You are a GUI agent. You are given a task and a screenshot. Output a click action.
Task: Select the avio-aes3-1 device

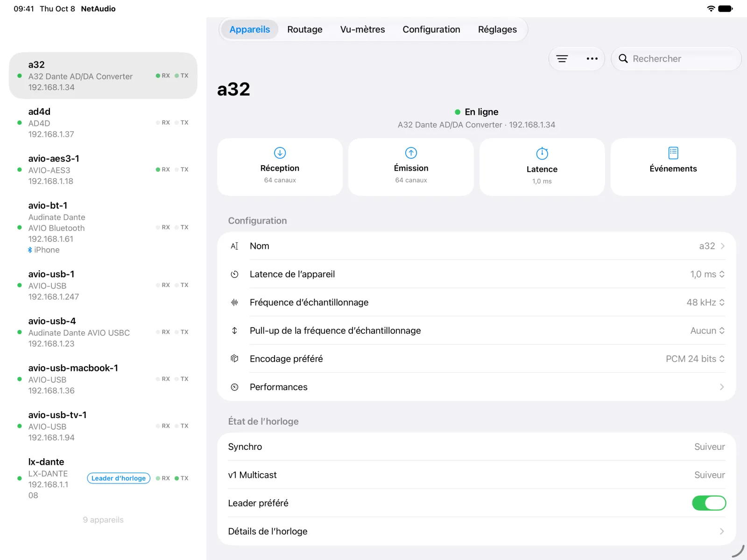click(x=103, y=170)
